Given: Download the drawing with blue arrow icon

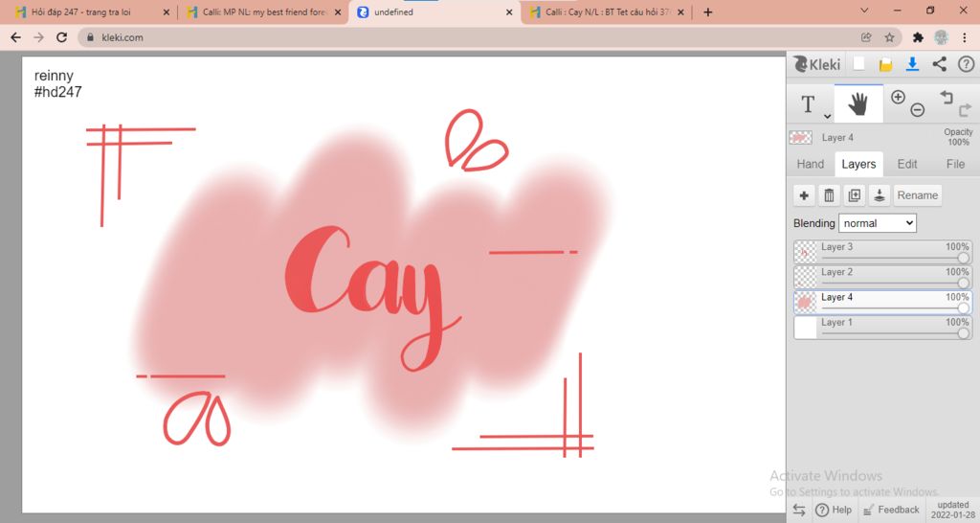Looking at the screenshot, I should pos(912,64).
